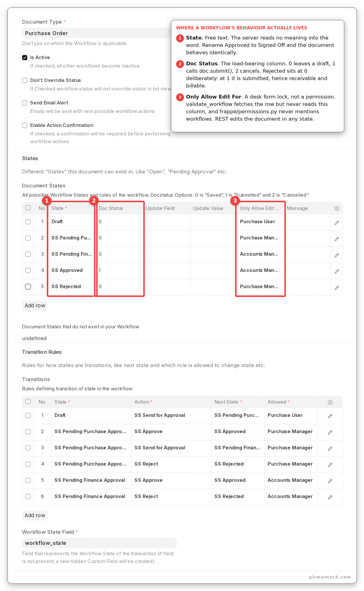The width and height of the screenshot is (364, 591).
Task: Uncheck the Is Active checkbox
Action: (x=25, y=58)
